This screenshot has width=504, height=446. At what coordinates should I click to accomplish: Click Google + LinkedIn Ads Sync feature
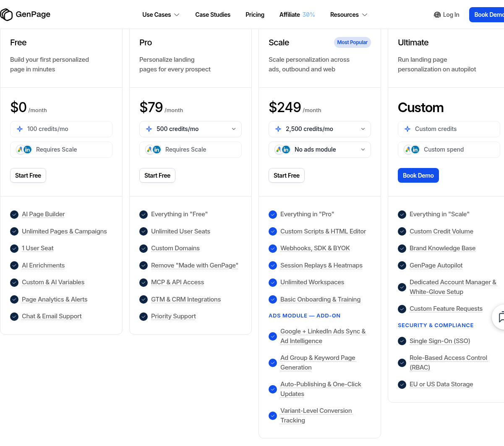[323, 336]
